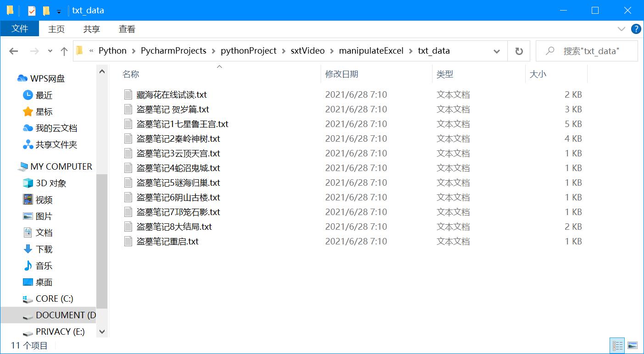The height and width of the screenshot is (354, 644).
Task: Open 共享文件夹 in sidebar
Action: pyautogui.click(x=56, y=144)
